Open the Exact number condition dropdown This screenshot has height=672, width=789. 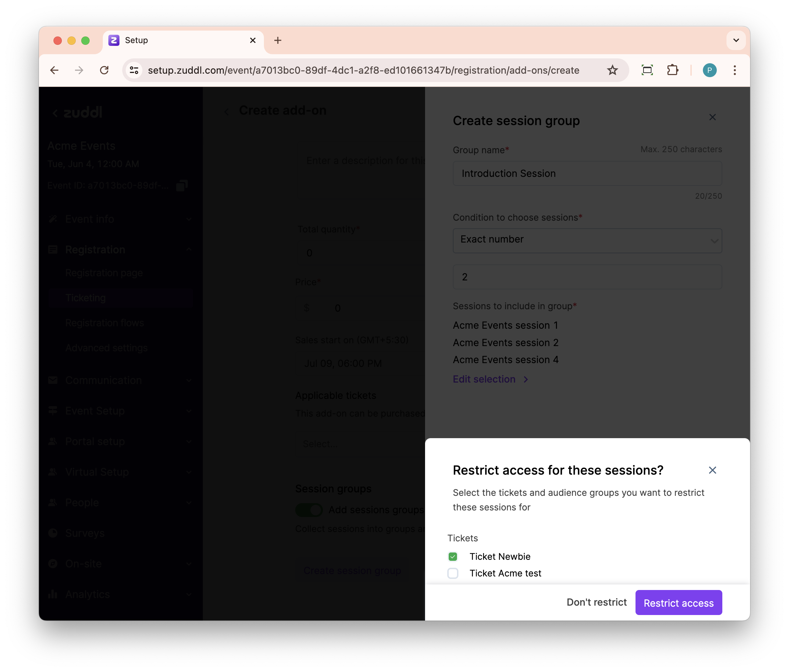pyautogui.click(x=587, y=240)
